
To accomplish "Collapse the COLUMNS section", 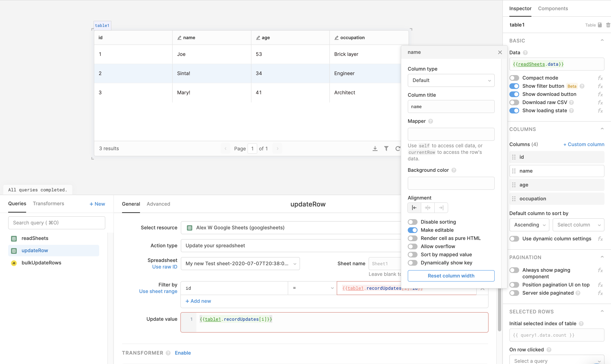I will (x=602, y=129).
